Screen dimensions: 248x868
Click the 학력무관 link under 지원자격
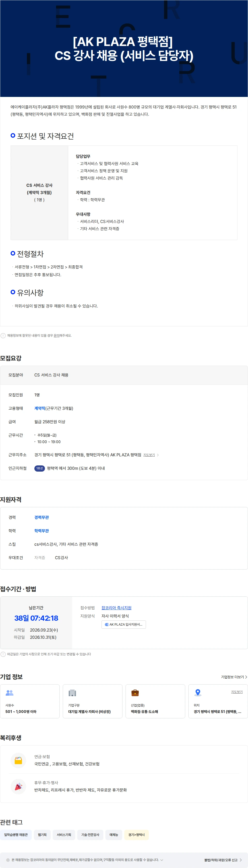pyautogui.click(x=41, y=531)
